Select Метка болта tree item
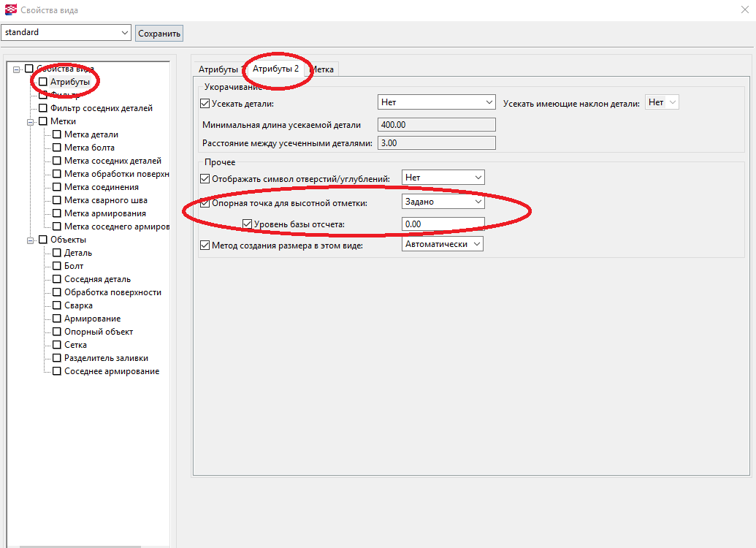 point(89,148)
